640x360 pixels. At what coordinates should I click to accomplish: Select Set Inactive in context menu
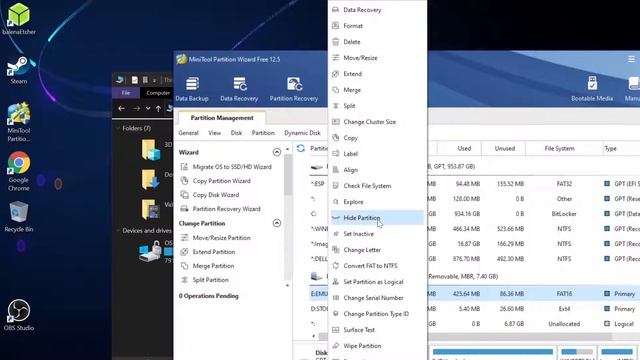tap(377, 234)
